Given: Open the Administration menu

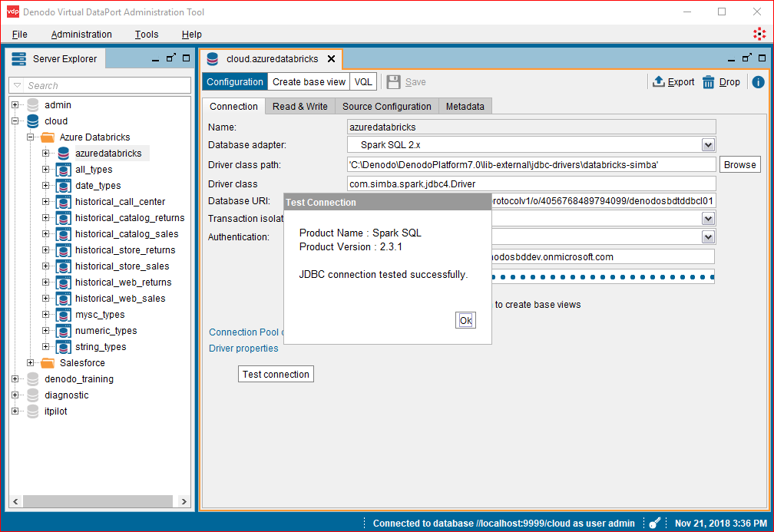Looking at the screenshot, I should [81, 35].
